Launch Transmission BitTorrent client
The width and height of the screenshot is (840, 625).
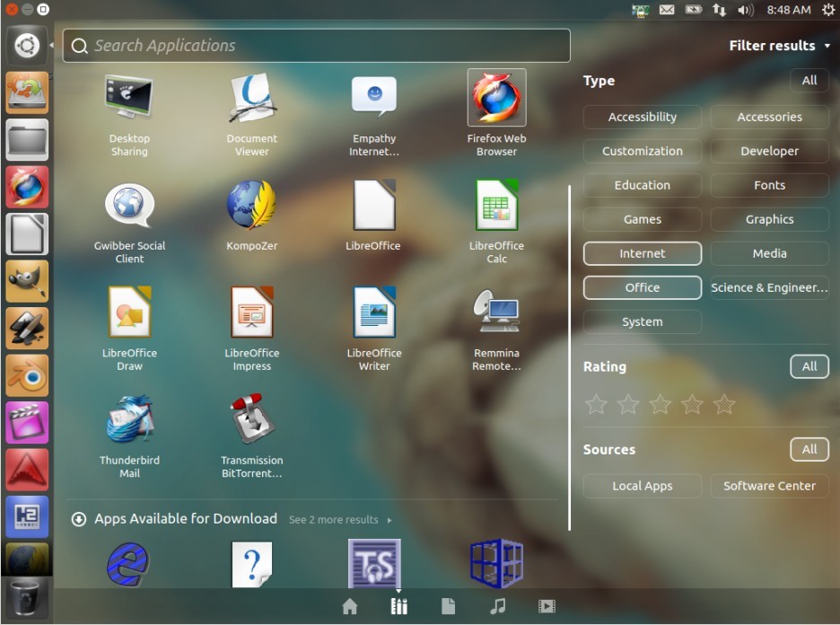coord(252,436)
